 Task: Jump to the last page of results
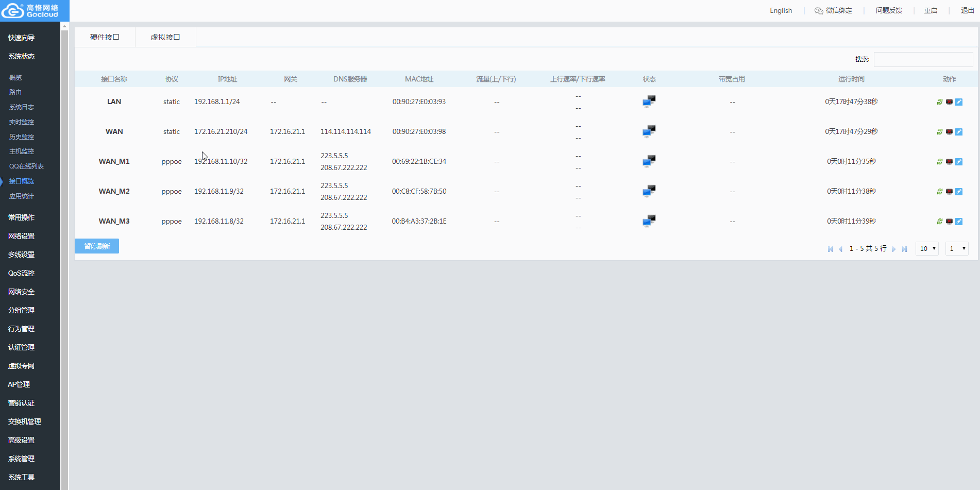pos(904,249)
